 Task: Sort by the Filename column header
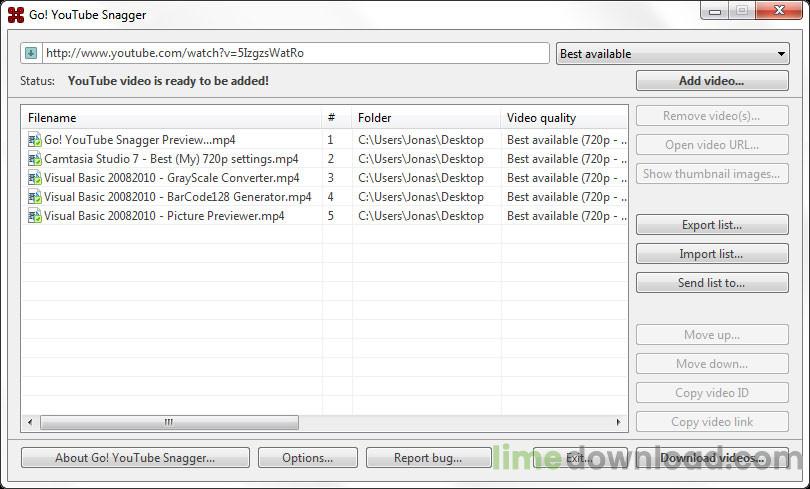[172, 118]
